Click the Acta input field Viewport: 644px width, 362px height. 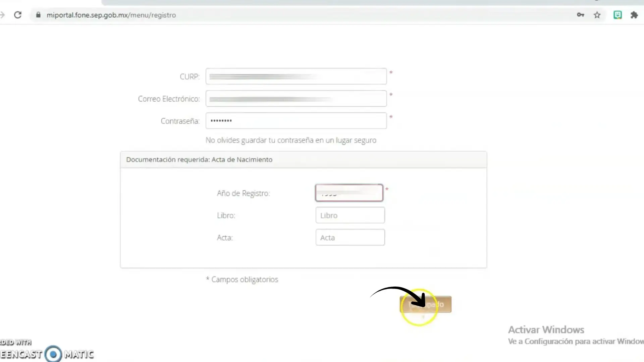coord(350,237)
